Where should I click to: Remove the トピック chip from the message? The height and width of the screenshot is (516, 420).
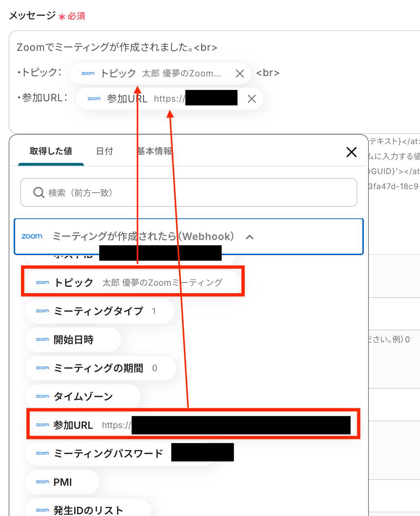240,74
